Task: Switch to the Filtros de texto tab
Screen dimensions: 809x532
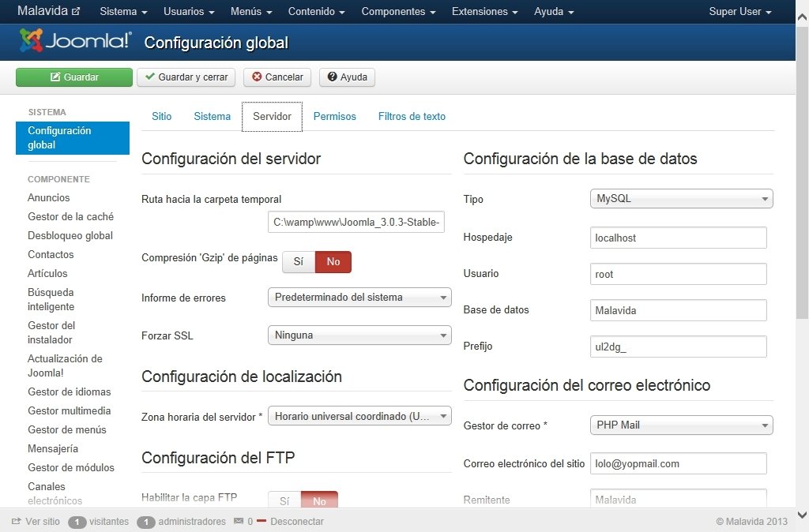Action: 412,117
